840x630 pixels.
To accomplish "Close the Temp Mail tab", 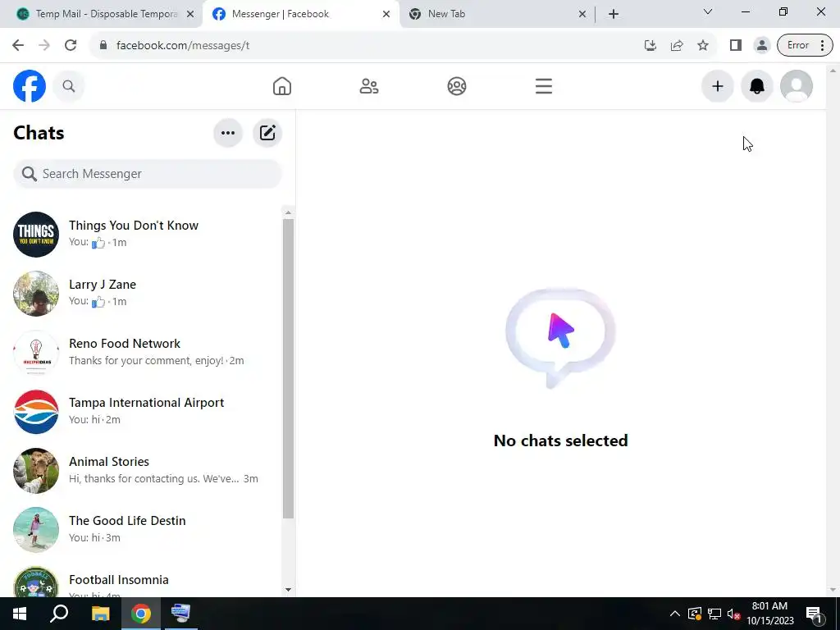I will click(x=190, y=14).
